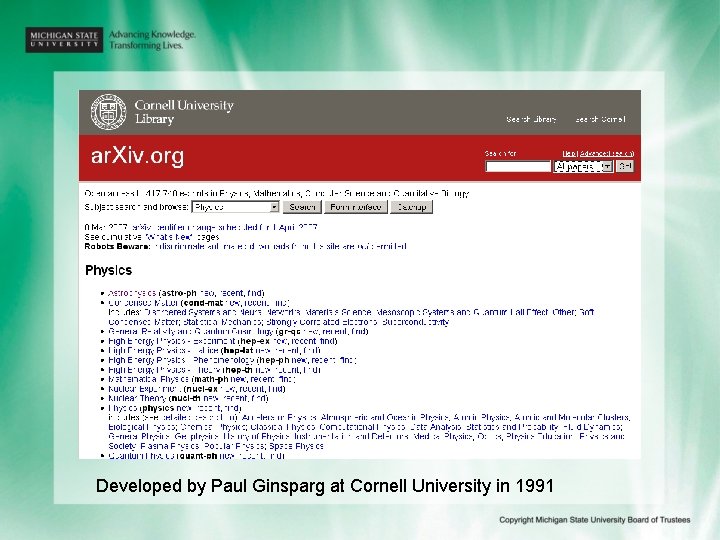
Task: Click the Catchup button
Action: click(411, 207)
